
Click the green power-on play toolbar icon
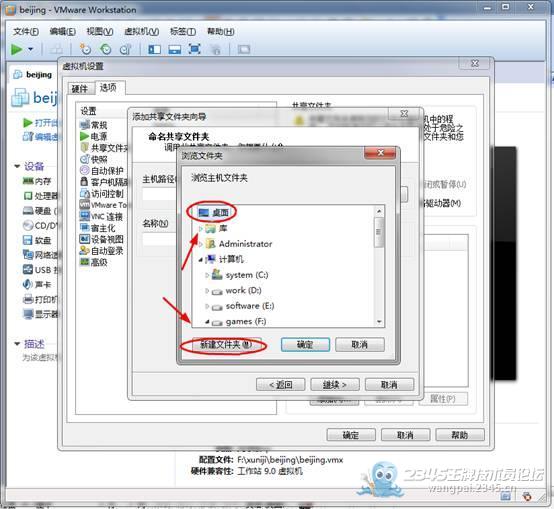(17, 49)
